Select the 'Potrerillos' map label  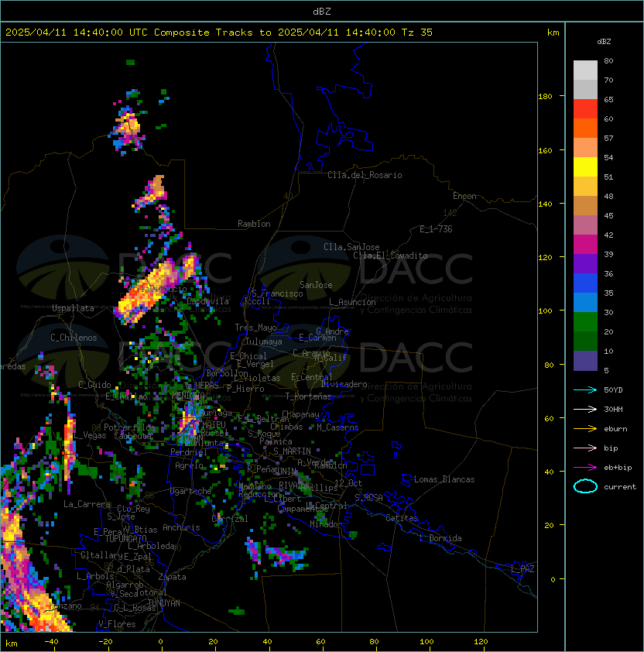tap(129, 427)
